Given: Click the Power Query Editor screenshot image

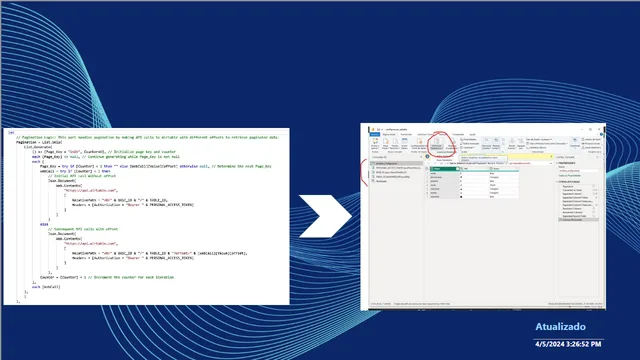Looking at the screenshot, I should coord(483,216).
